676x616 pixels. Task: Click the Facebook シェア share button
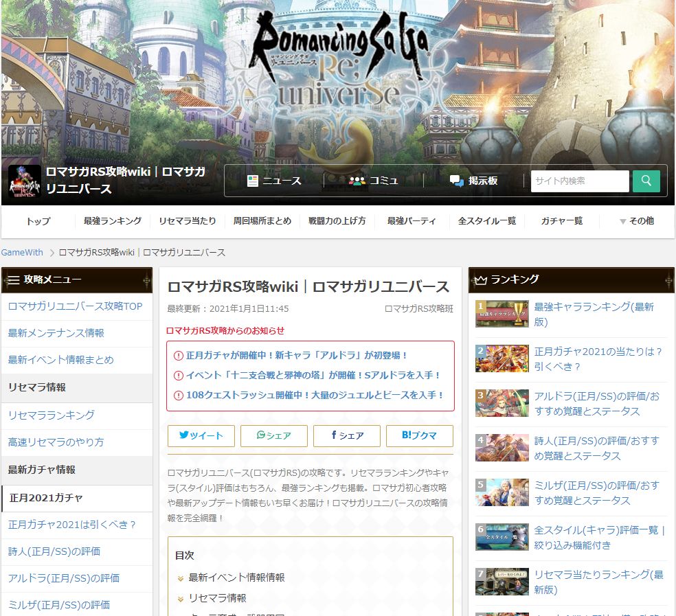click(x=347, y=436)
